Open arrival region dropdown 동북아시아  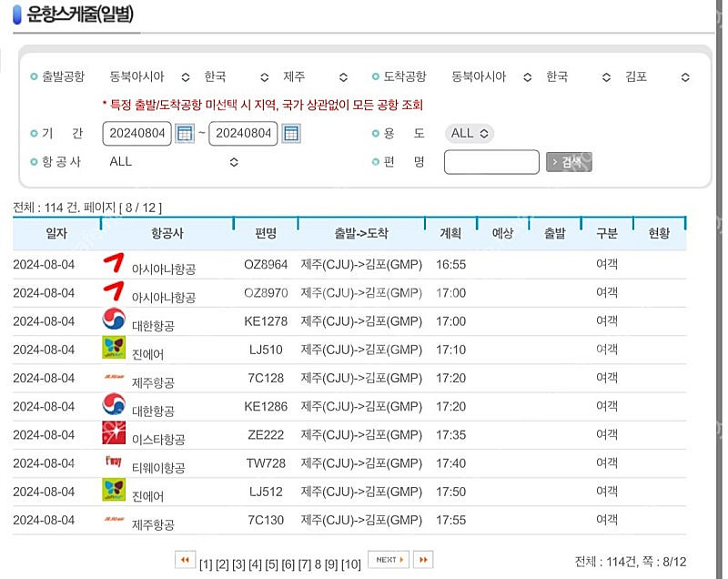pyautogui.click(x=491, y=76)
